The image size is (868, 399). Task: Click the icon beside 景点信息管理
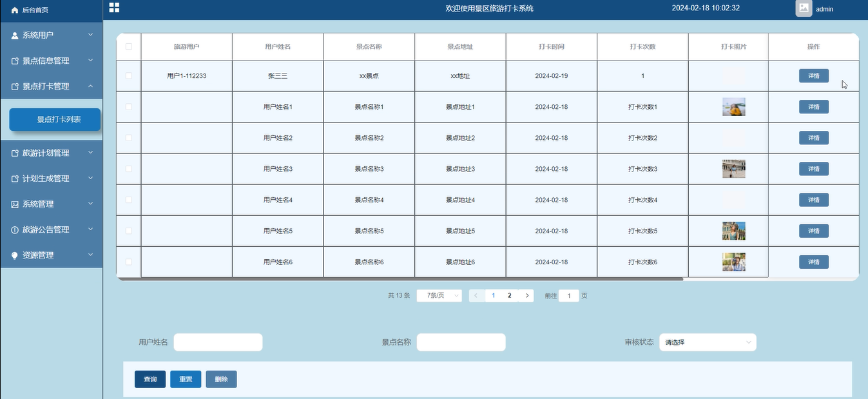(x=15, y=61)
